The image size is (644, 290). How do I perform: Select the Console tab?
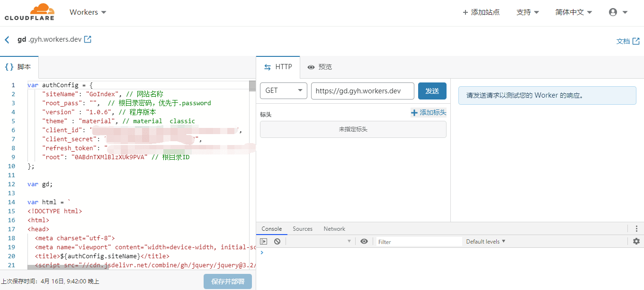[272, 228]
